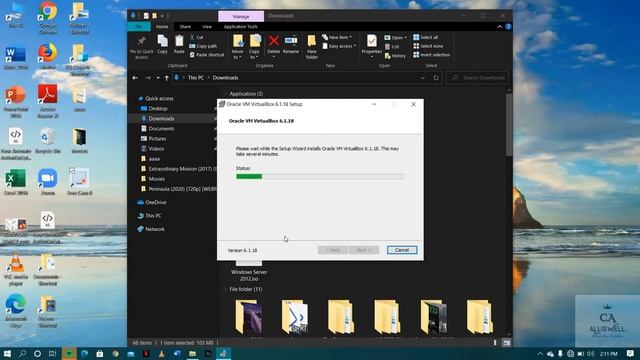640x360 pixels.
Task: Open the Application Tools tab
Action: point(241,27)
